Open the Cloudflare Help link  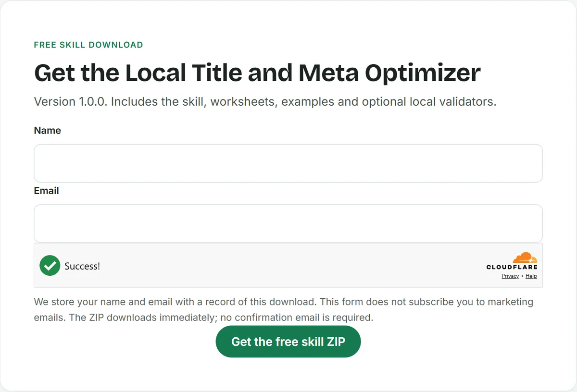(x=531, y=276)
